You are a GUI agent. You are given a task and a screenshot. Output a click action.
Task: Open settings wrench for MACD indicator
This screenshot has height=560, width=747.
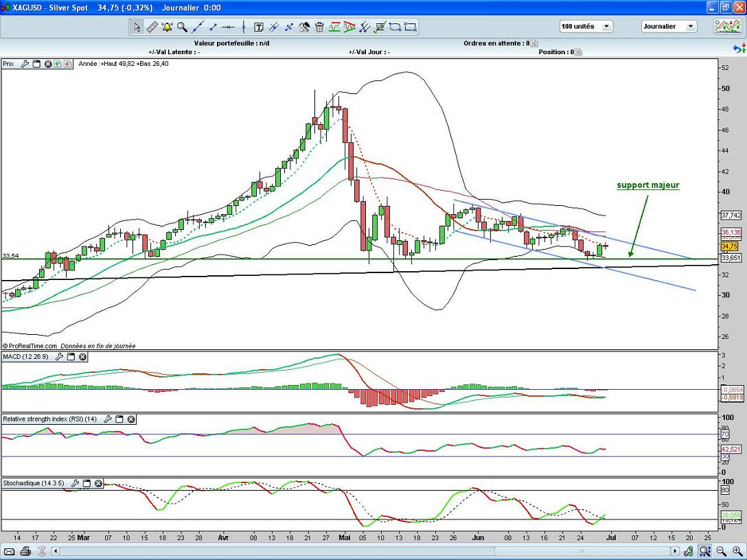pyautogui.click(x=59, y=357)
